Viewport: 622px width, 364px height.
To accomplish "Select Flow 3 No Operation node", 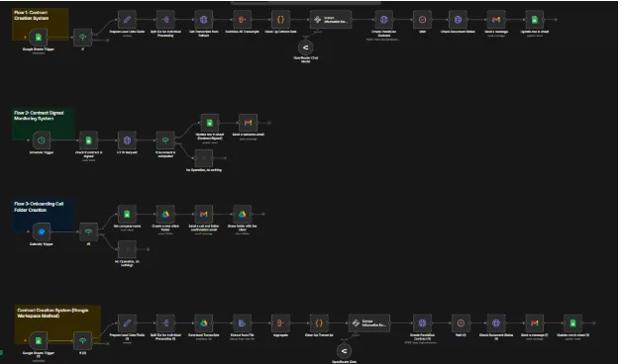I will pyautogui.click(x=127, y=249).
